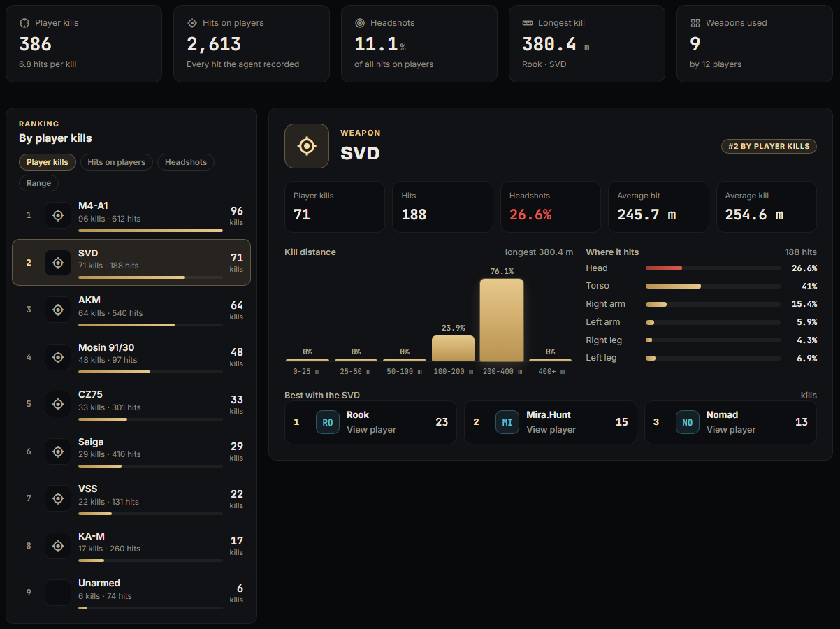
Task: Click the large SVD weapon detail icon
Action: (x=307, y=146)
